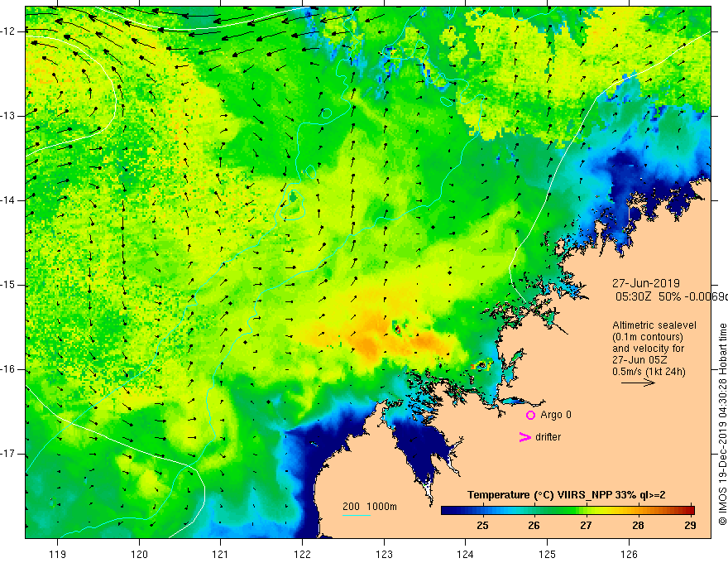Click latitude label '-17' on left axis
Image resolution: width=728 pixels, height=563 pixels.
(8, 454)
